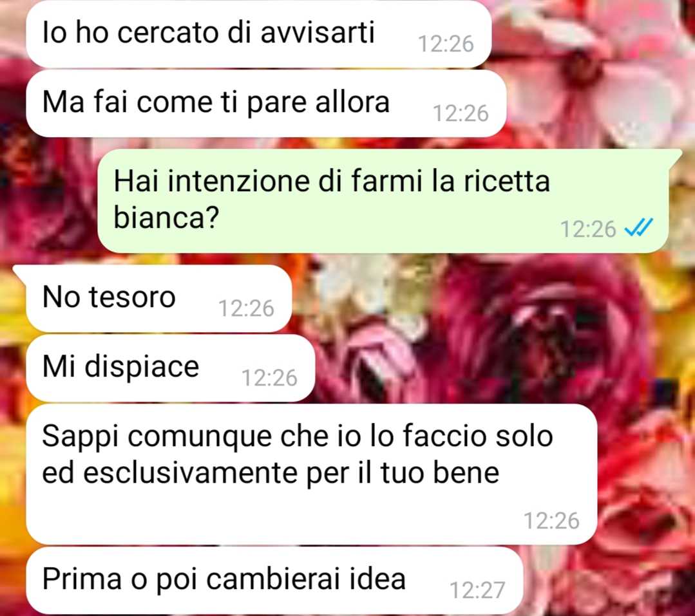Click the 12:26 timestamp inside the green bubble
This screenshot has height=616, width=695.
click(x=588, y=229)
